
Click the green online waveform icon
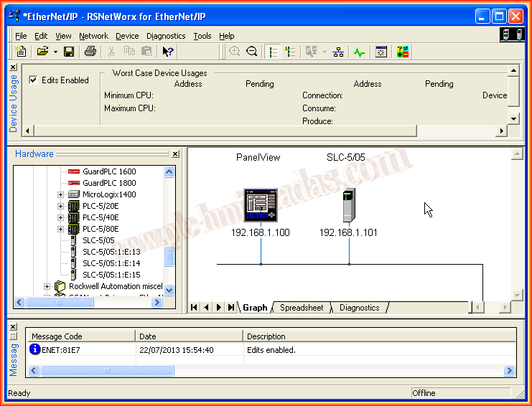click(359, 52)
